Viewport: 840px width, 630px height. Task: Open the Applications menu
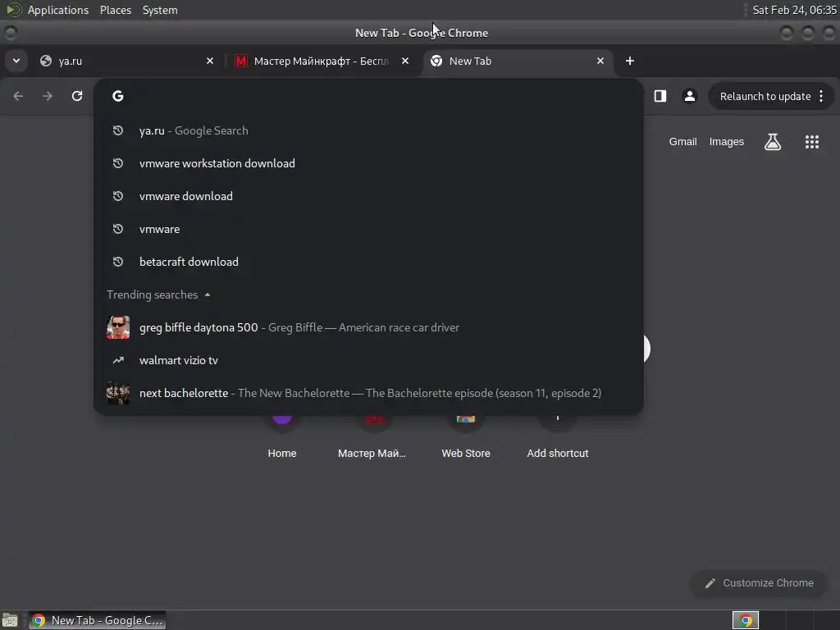point(58,10)
